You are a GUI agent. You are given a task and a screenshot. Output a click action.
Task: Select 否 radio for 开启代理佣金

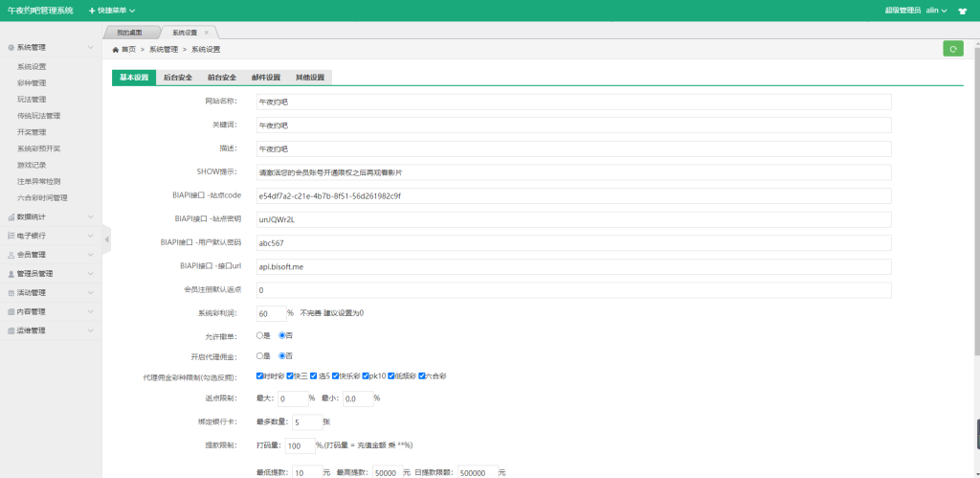pos(281,355)
